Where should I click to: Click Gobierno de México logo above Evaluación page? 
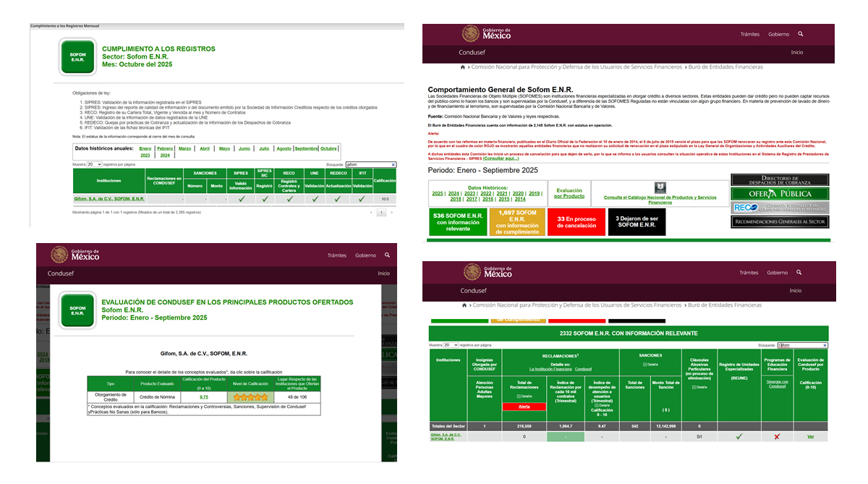tap(74, 255)
